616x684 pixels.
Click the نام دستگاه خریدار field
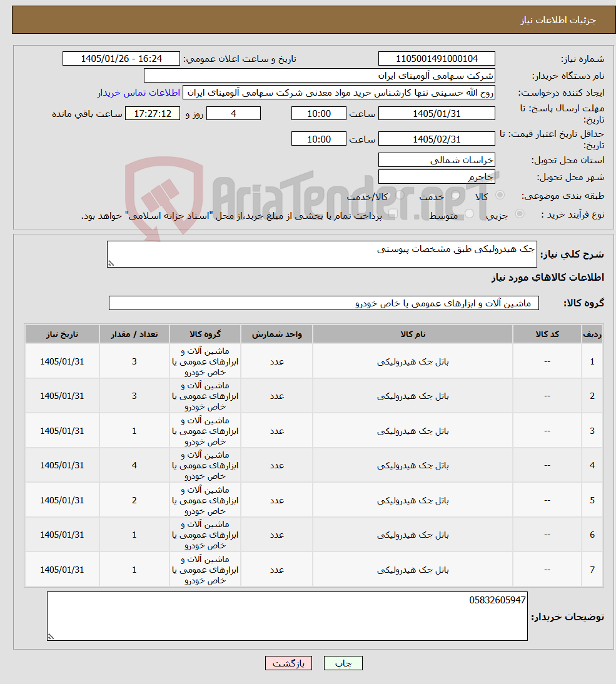[x=320, y=76]
